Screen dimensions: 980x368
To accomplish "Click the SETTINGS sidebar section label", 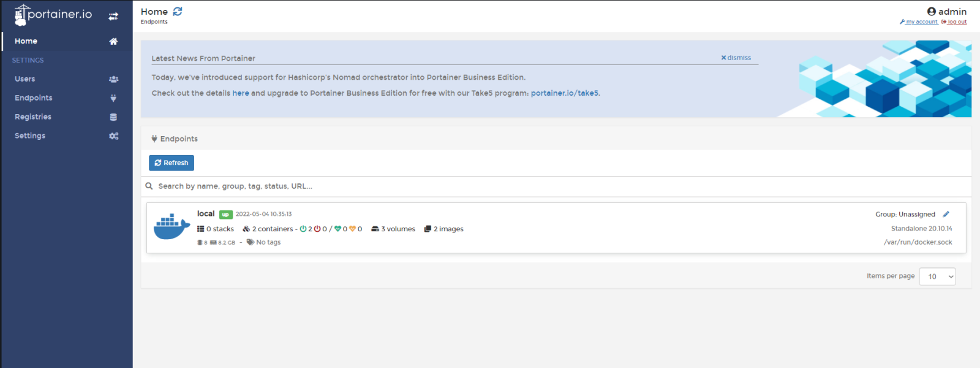I will click(28, 61).
